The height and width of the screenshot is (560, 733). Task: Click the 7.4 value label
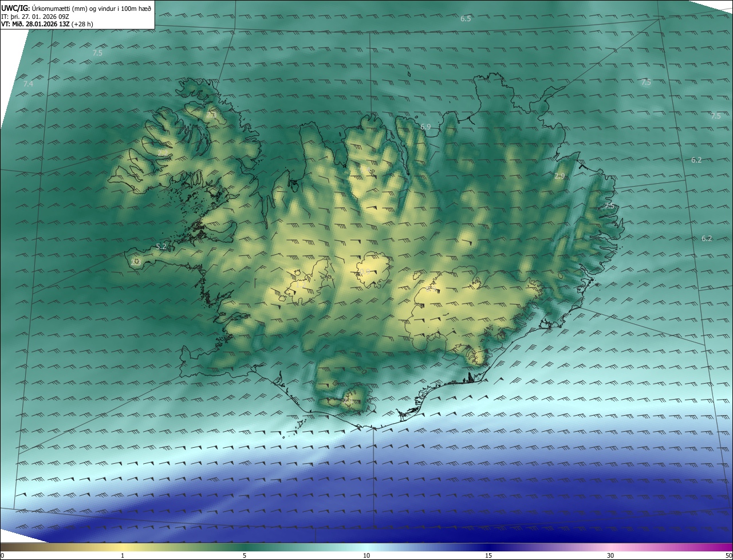click(x=28, y=84)
